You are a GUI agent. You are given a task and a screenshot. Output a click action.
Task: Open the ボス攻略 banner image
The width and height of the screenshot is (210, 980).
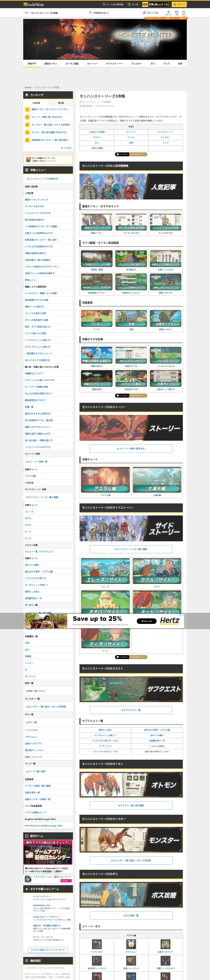131,895
